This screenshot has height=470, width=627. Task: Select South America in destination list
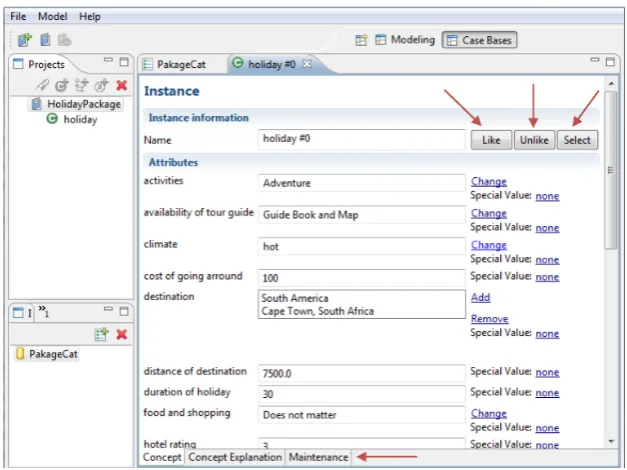[295, 298]
